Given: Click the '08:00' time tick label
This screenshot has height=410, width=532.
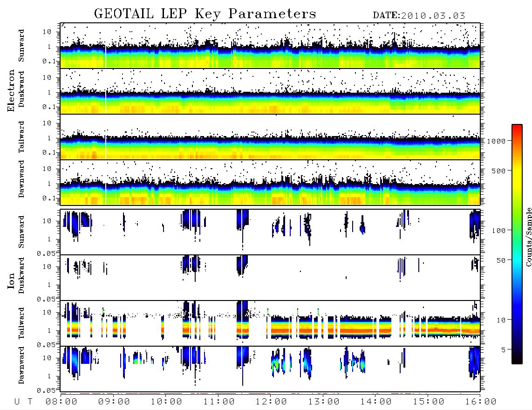Looking at the screenshot, I should [x=61, y=402].
